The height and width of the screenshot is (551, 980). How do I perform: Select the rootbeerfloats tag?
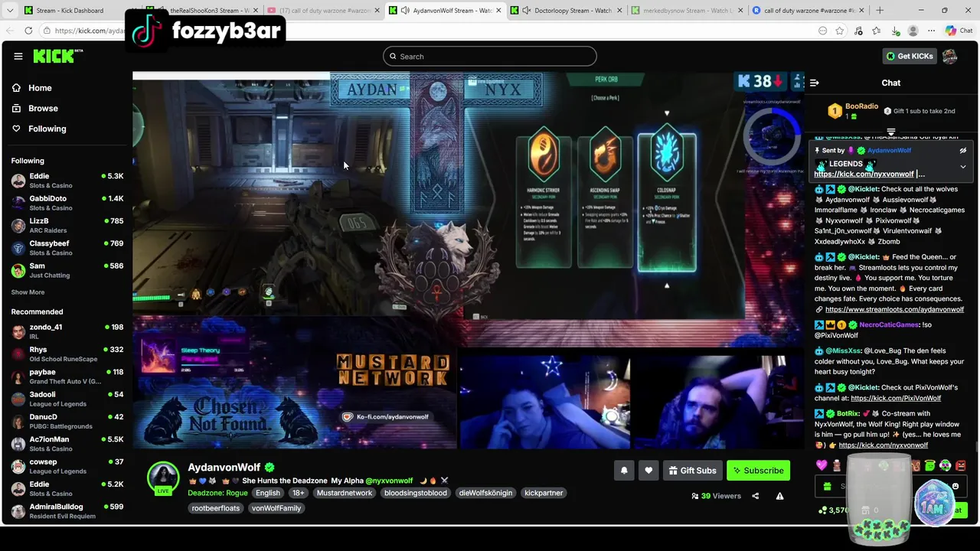pos(216,508)
